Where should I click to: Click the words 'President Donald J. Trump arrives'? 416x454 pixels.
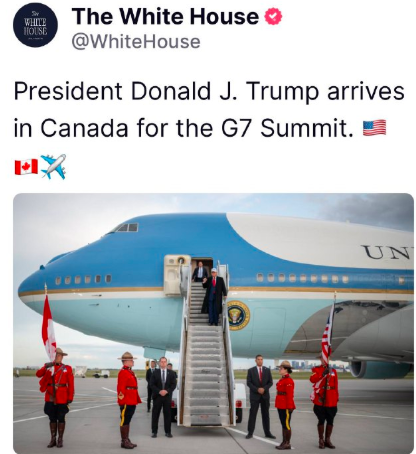209,91
